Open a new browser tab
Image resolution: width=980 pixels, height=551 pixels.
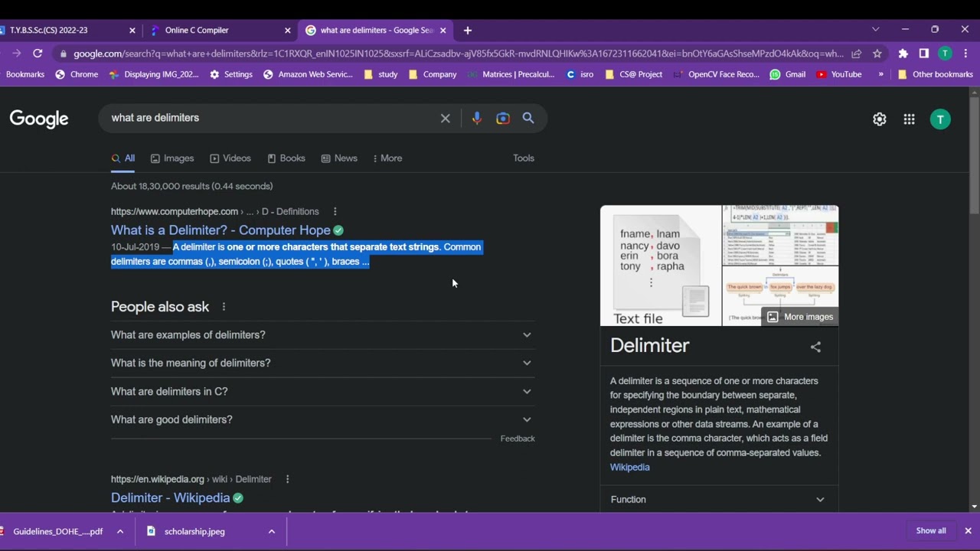[468, 31]
